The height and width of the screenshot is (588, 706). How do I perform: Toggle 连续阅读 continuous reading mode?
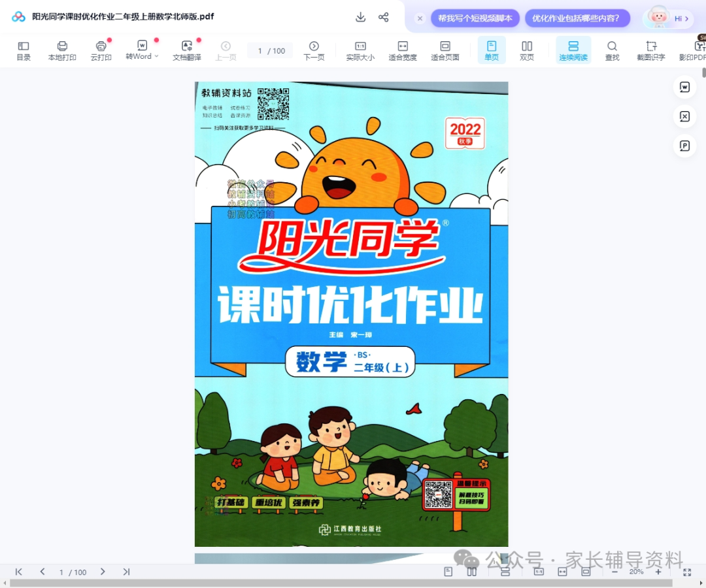(573, 50)
